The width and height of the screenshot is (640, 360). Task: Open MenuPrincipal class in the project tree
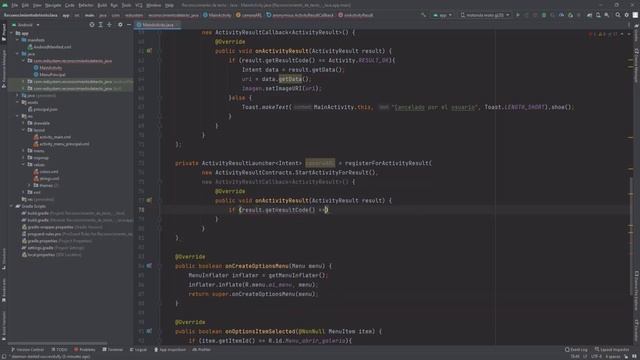49,75
